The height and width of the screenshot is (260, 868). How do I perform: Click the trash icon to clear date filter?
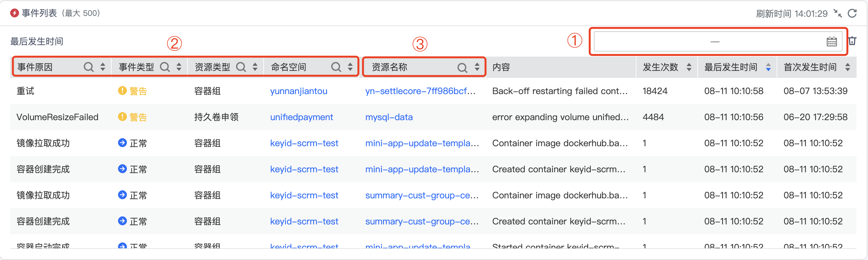coord(852,41)
